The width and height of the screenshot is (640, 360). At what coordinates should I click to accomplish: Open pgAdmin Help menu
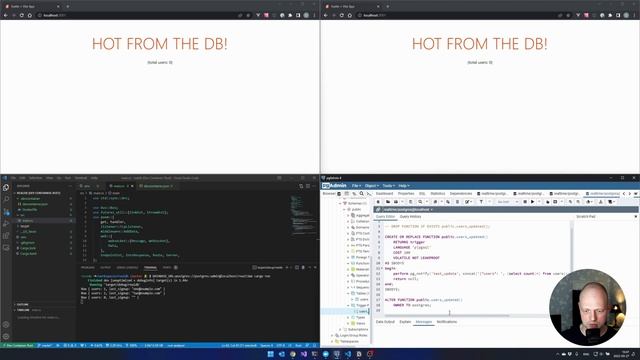pos(404,186)
